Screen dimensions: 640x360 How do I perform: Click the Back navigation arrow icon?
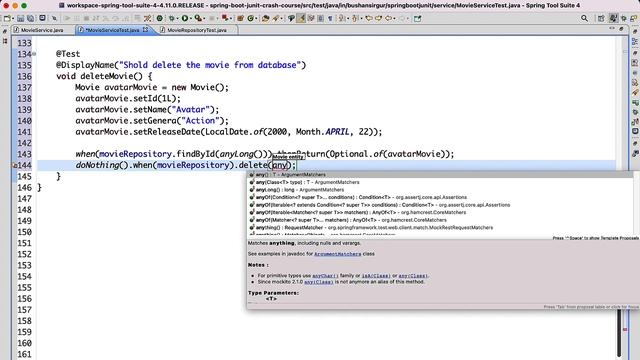[388, 18]
